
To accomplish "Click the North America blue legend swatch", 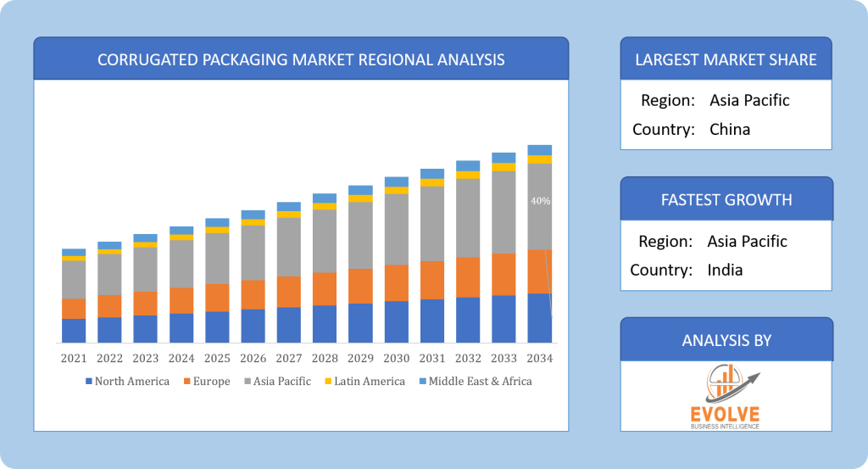I will [x=88, y=382].
